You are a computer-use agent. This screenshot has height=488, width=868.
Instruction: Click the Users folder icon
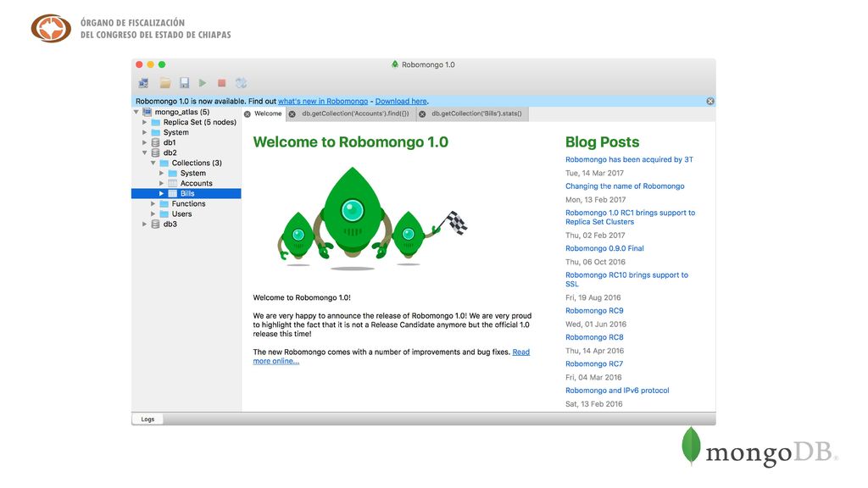coord(164,214)
